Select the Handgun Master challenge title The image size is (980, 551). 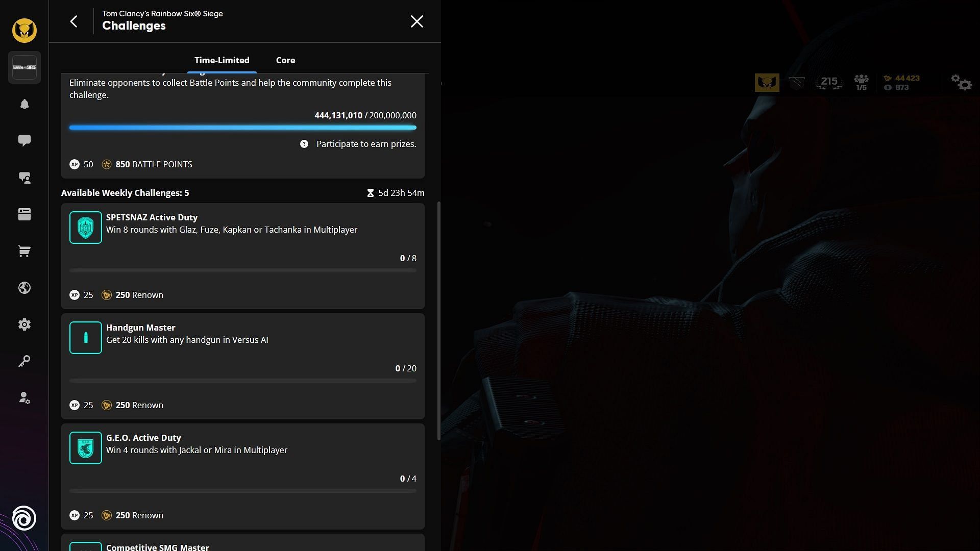(x=140, y=328)
